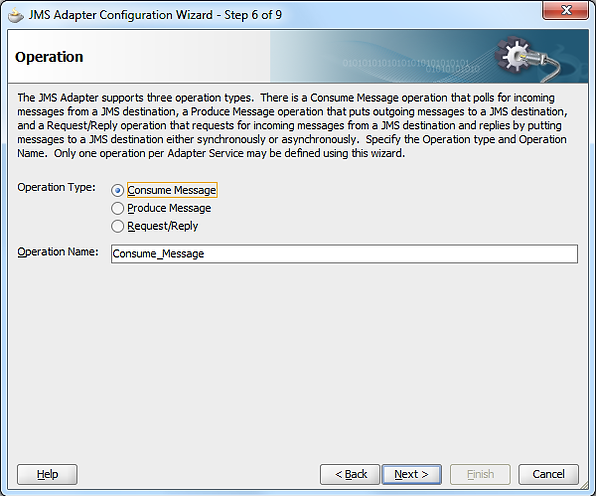Click the Operation Type label
Image resolution: width=596 pixels, height=496 pixels.
tap(56, 187)
